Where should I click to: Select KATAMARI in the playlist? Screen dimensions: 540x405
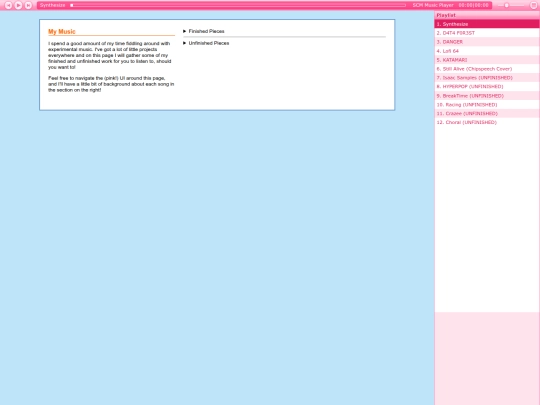(x=487, y=60)
